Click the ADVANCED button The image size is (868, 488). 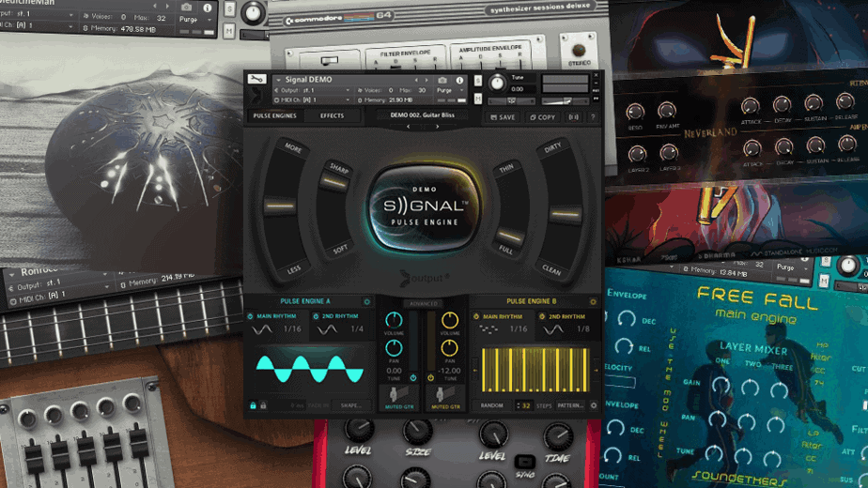point(424,303)
